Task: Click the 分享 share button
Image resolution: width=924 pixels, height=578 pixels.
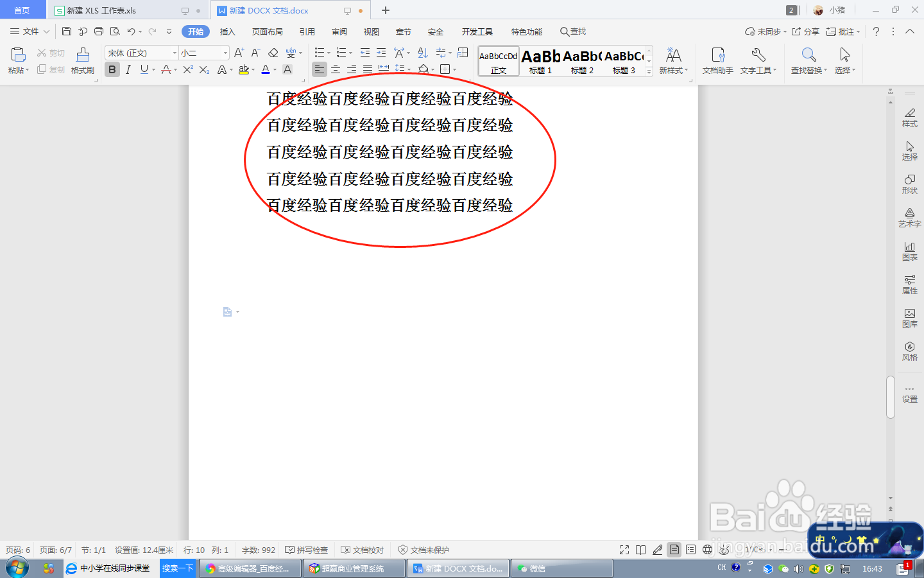Action: point(805,31)
